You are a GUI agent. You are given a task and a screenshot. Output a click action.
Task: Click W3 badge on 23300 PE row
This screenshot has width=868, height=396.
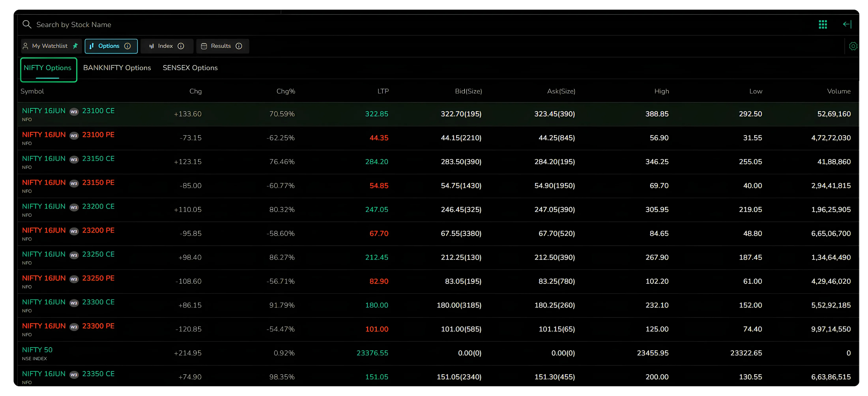(x=74, y=327)
